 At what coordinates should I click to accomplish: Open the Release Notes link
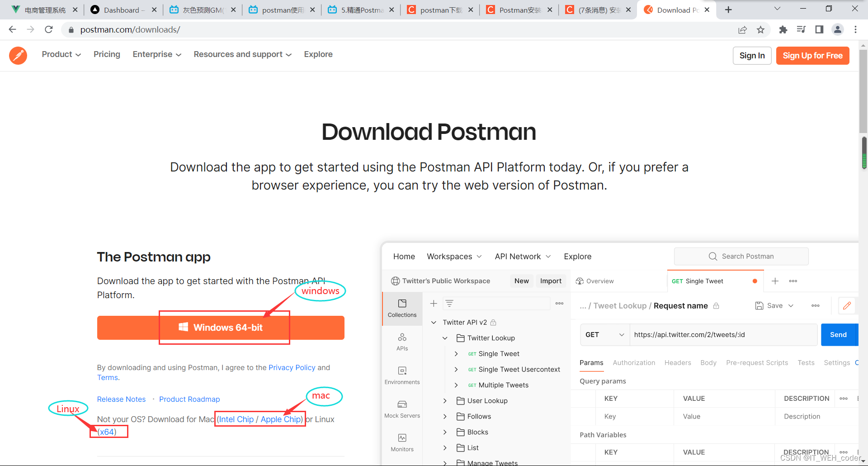(121, 399)
